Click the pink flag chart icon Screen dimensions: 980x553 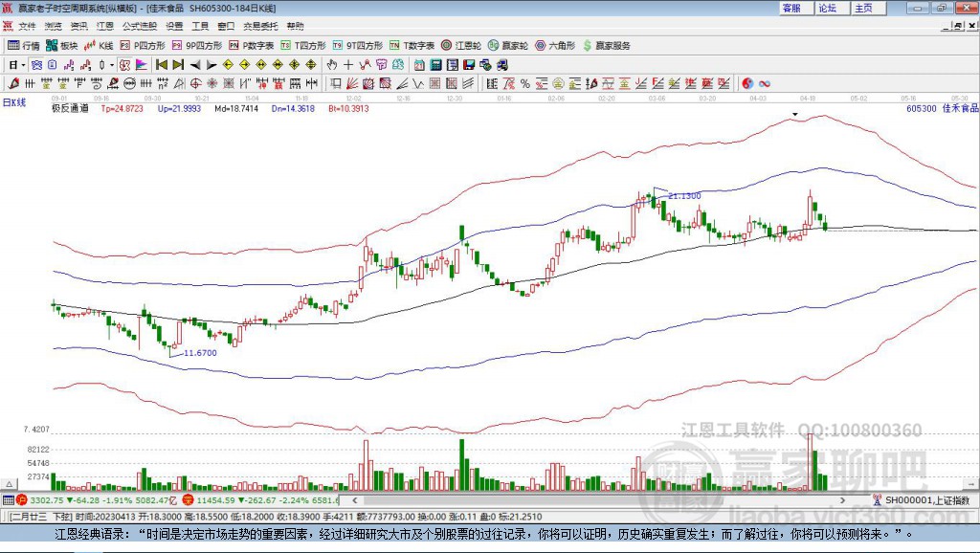click(142, 65)
